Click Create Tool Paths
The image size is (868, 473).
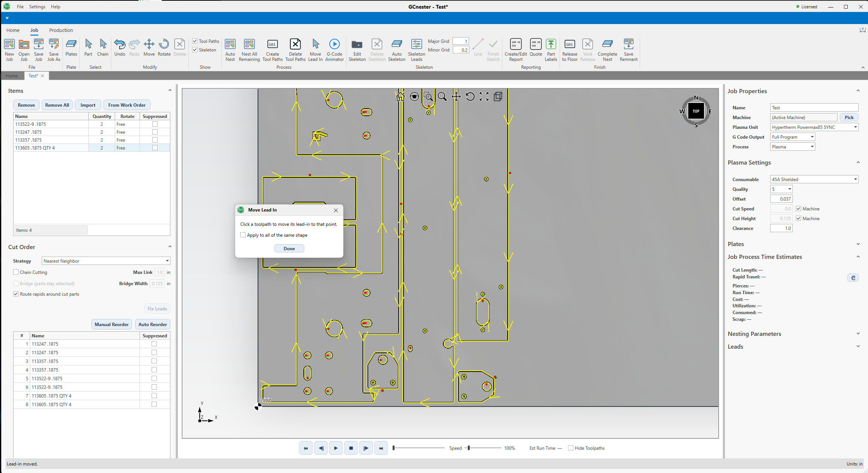click(272, 50)
